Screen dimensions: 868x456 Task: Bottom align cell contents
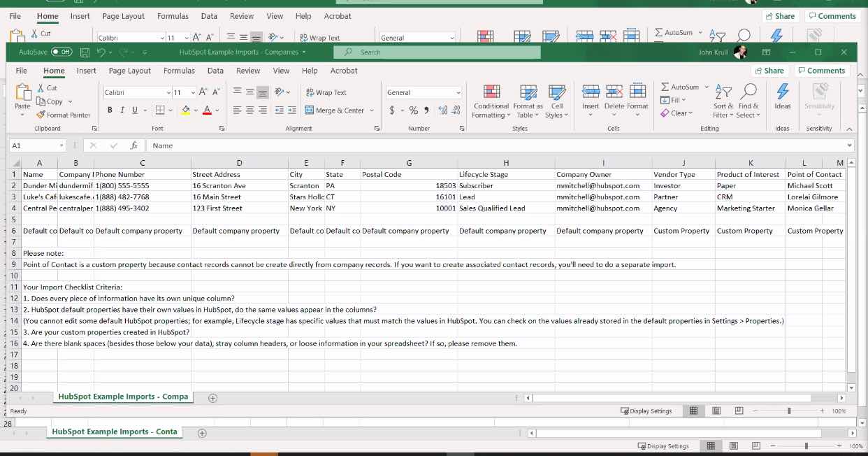point(263,92)
